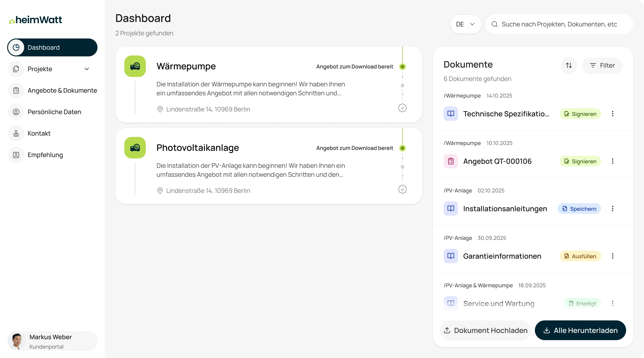Screen dimensions: 644x358
Task: Open more options for Garantieinformationen
Action: (x=612, y=256)
